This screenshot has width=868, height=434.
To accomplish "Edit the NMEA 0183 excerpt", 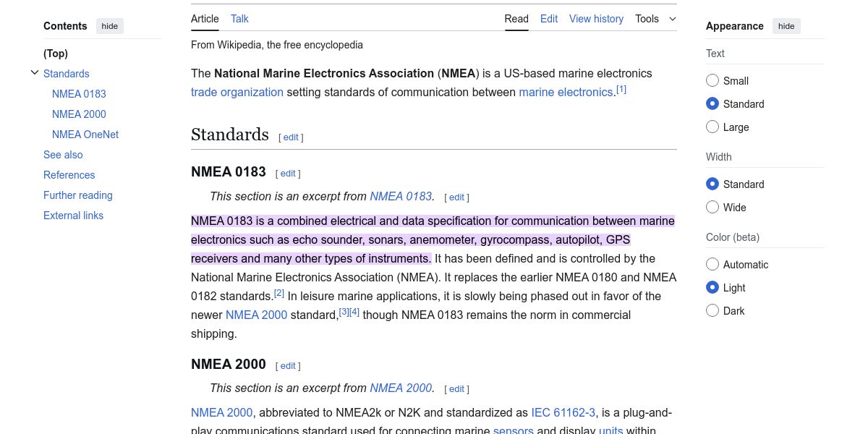I will click(x=457, y=197).
